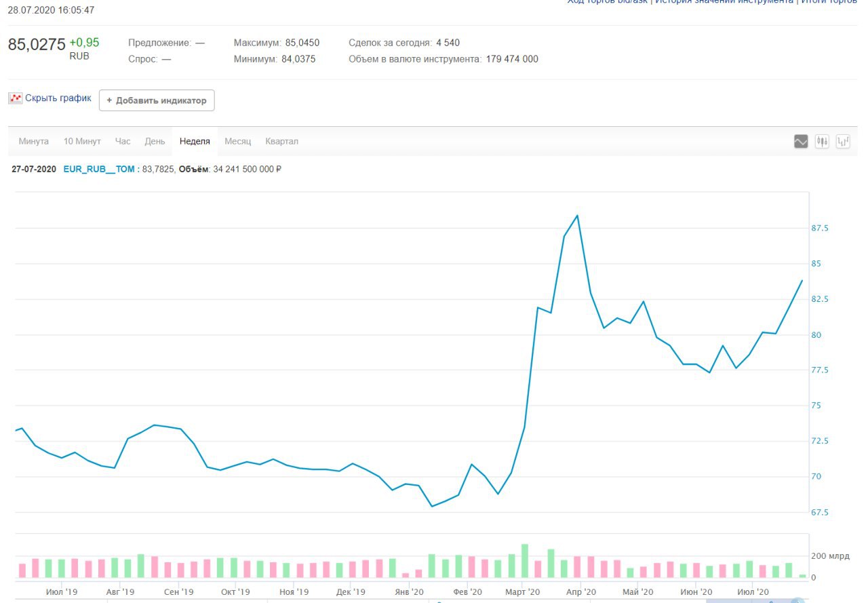Open the История значений инструмента link
Viewport: 868px width, 603px height.
coord(724,2)
